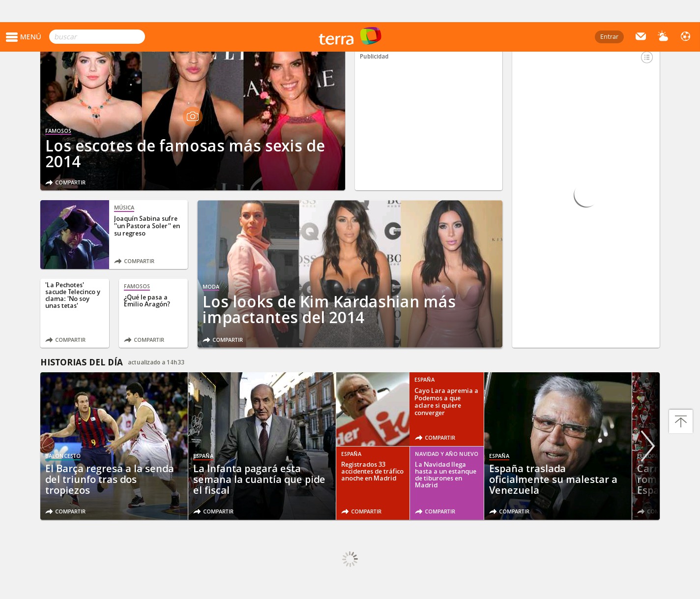Open the Barça basketball story headline
Screen dimensions: 700x599
pyautogui.click(x=109, y=479)
